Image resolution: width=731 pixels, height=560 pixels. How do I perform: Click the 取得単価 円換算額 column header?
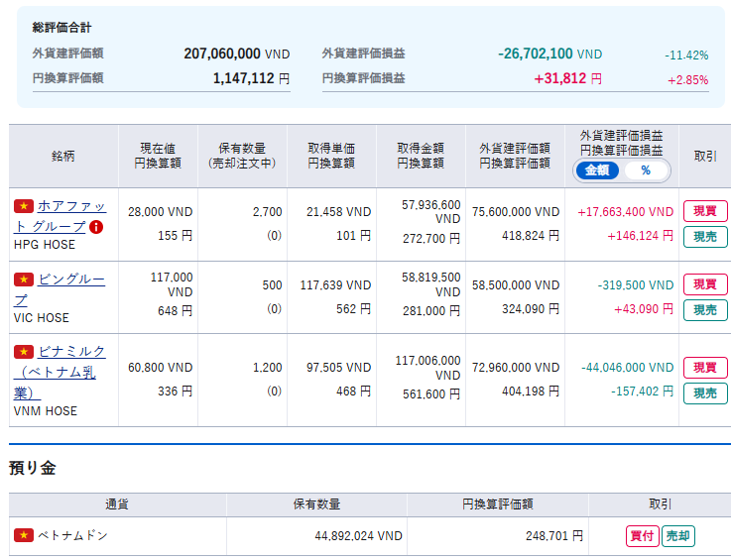point(331,156)
